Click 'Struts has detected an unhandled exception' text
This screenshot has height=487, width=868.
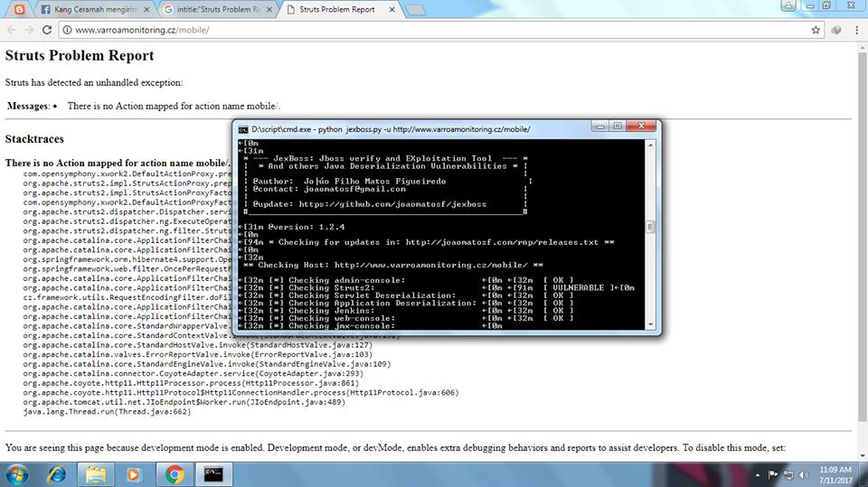[x=93, y=82]
